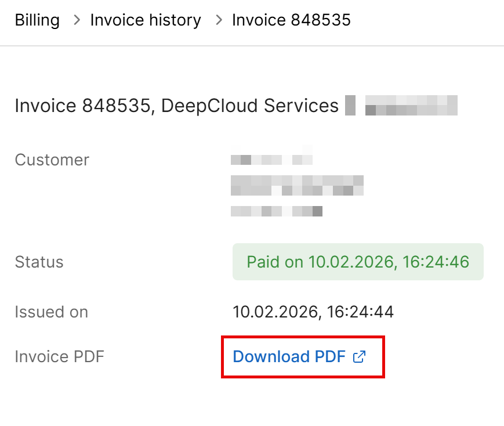Click the green Paid on status badge
504x426 pixels.
pyautogui.click(x=358, y=262)
